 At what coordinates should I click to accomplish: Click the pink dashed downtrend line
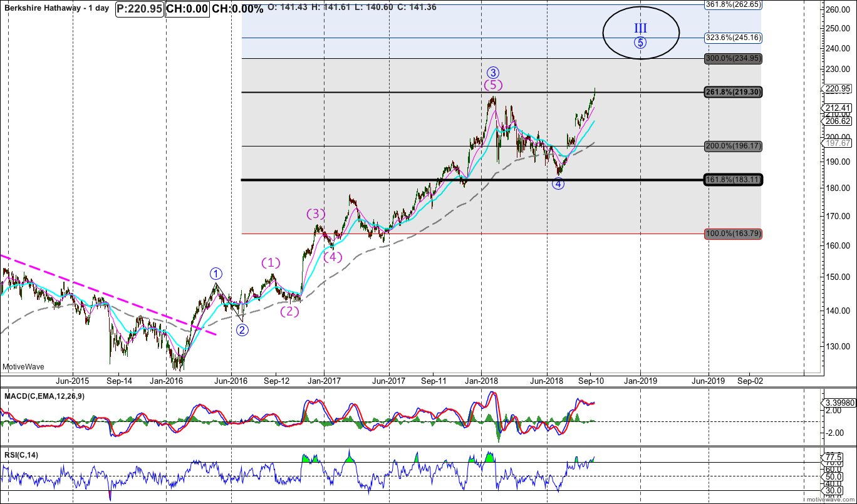pos(108,295)
